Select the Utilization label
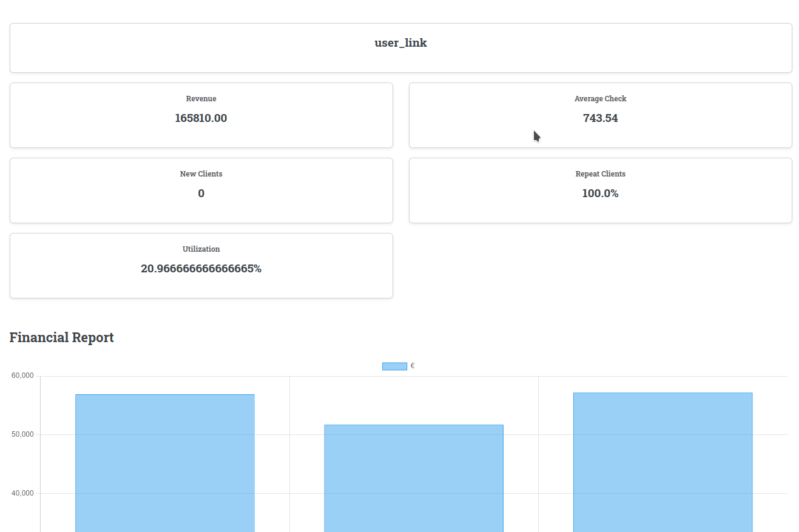The height and width of the screenshot is (532, 799). [201, 249]
